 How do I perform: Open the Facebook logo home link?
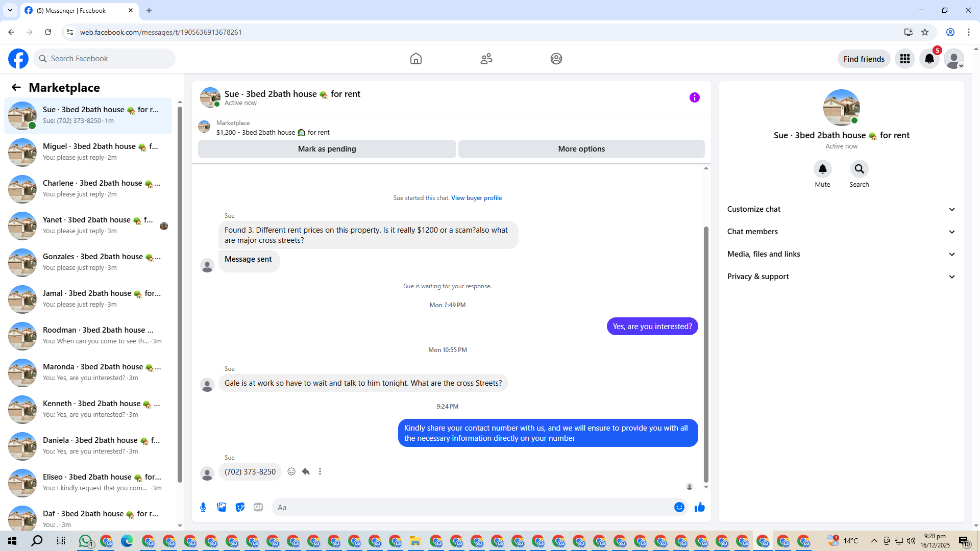pyautogui.click(x=18, y=59)
